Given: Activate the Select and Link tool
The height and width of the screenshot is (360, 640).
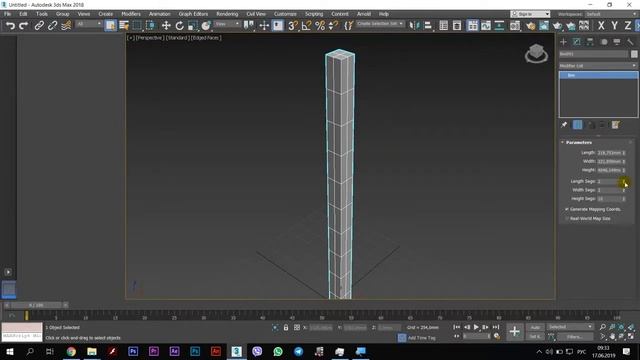Looking at the screenshot, I should tap(39, 26).
